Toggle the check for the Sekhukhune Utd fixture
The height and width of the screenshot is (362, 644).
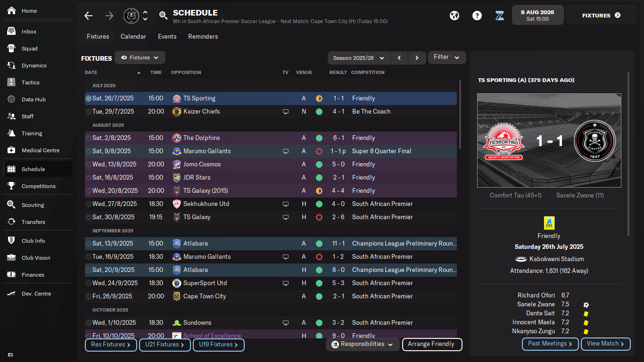(x=89, y=204)
